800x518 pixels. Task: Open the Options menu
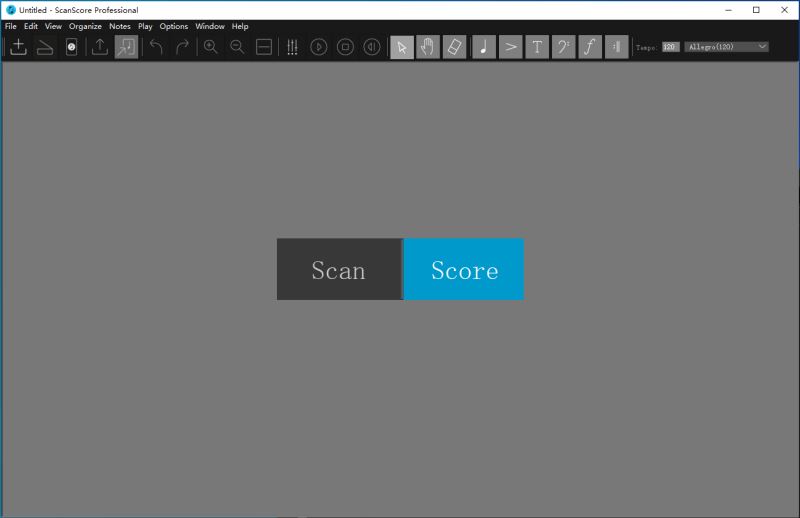174,26
